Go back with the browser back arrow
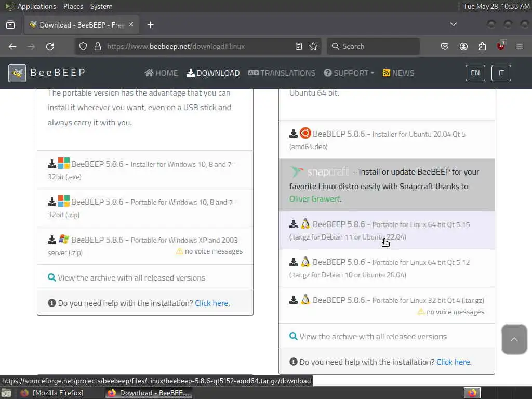532x399 pixels. (x=12, y=46)
